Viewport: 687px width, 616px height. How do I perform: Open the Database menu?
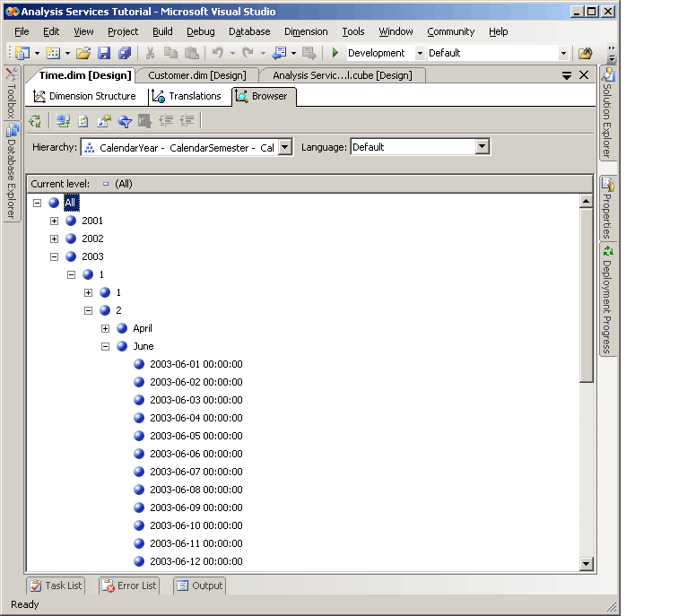(249, 31)
